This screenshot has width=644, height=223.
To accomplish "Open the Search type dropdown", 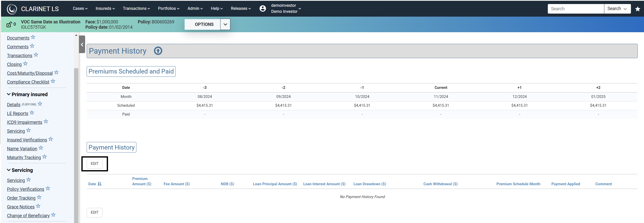I will (617, 9).
